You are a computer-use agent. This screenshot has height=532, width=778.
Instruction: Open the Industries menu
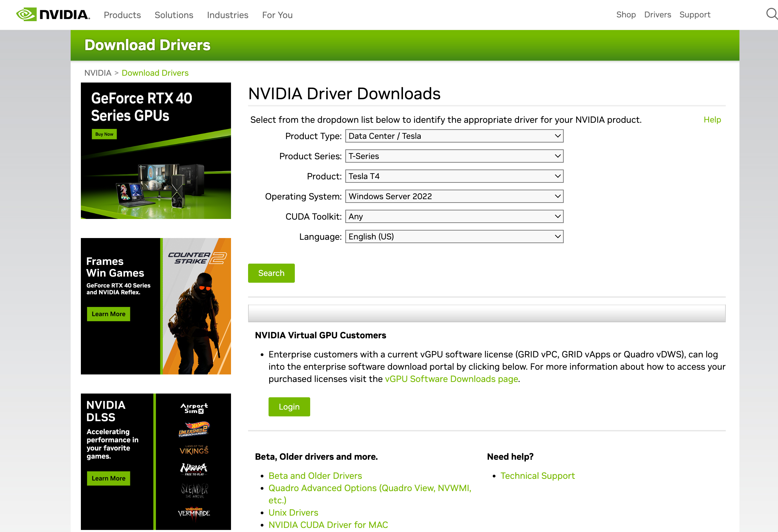pos(228,15)
